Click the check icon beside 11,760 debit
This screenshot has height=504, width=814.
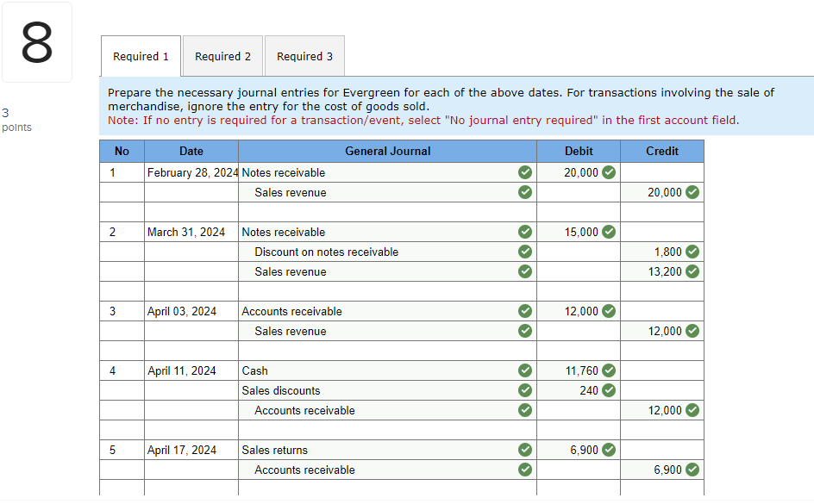click(x=609, y=370)
